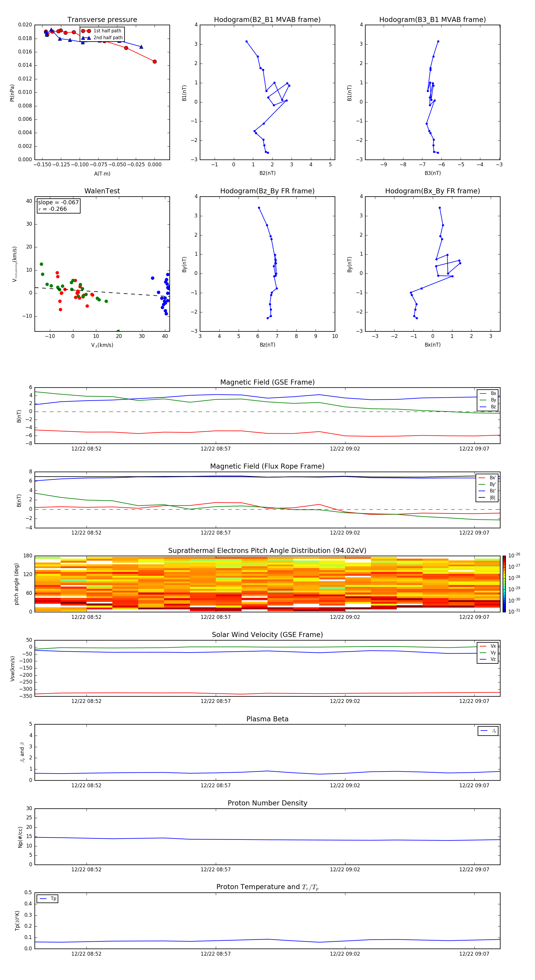Viewport: 535px width, 980px height.
Task: Click the topmost point of Bz_By hodogram
Action: pos(259,208)
